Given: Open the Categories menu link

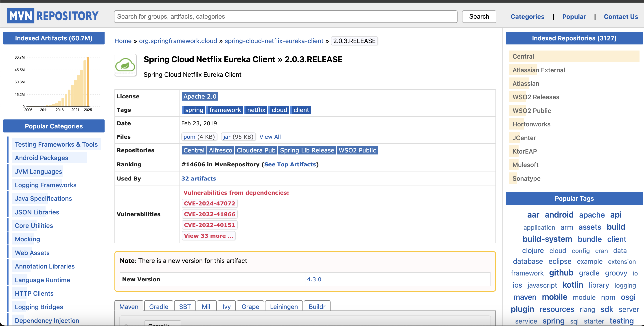Looking at the screenshot, I should click(x=527, y=17).
